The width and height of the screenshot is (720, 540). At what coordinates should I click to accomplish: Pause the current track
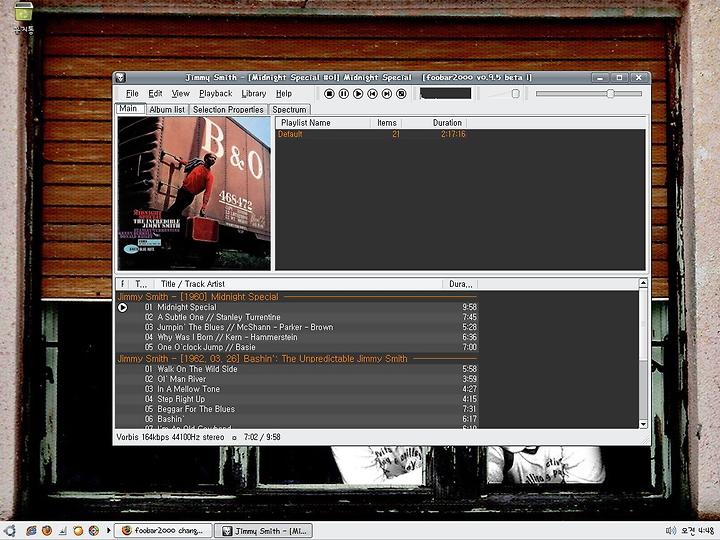pos(343,94)
